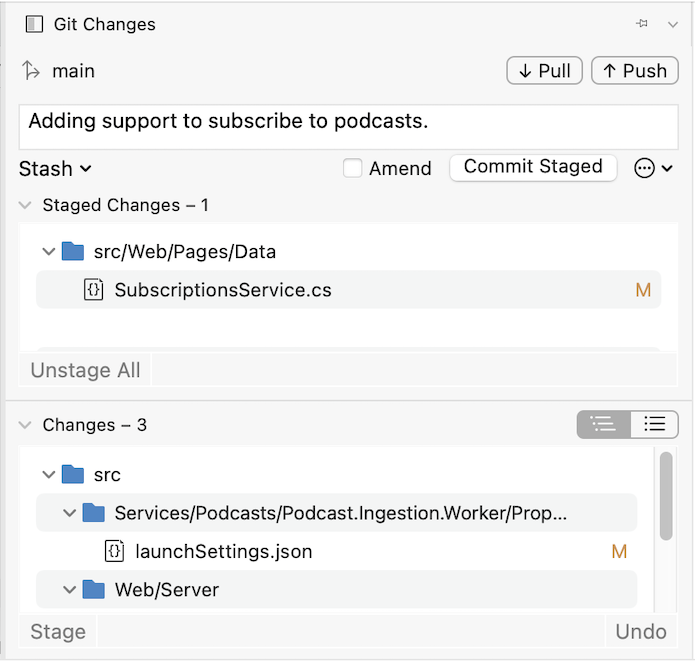
Task: Click the src/Web/Pages/Data folder icon
Action: [73, 251]
